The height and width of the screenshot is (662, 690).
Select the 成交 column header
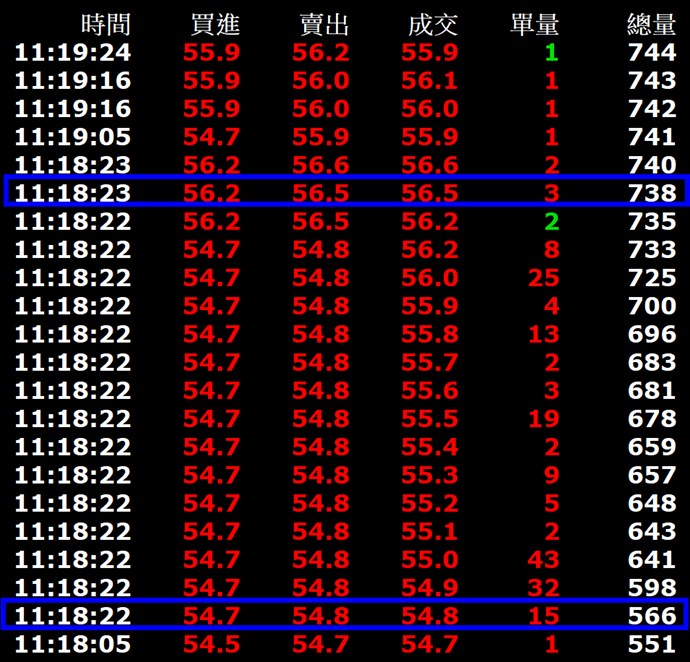click(430, 25)
